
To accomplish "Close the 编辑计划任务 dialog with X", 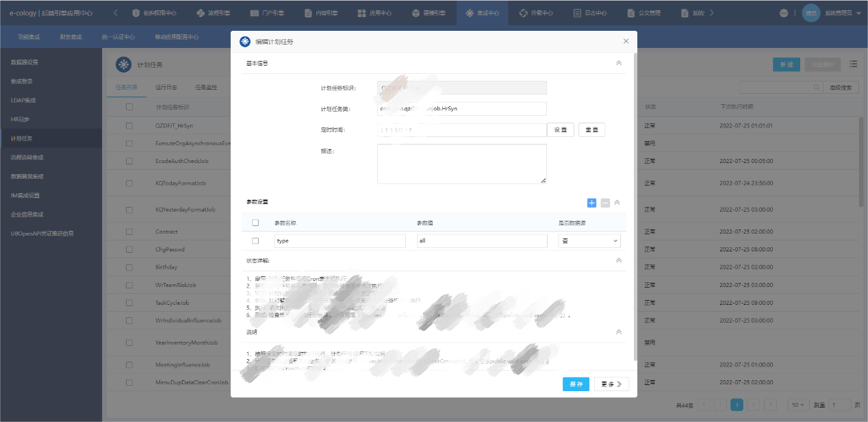I will pos(626,41).
